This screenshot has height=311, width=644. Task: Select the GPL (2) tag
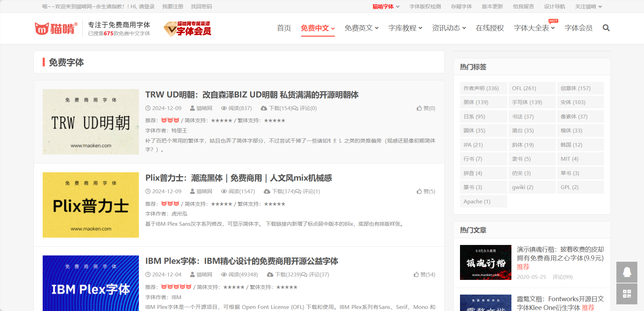580,187
